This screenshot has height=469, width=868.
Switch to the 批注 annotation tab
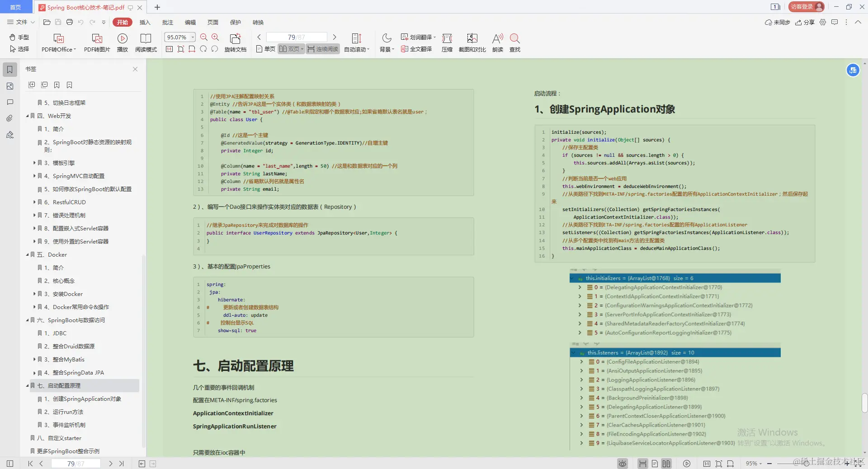click(x=168, y=22)
